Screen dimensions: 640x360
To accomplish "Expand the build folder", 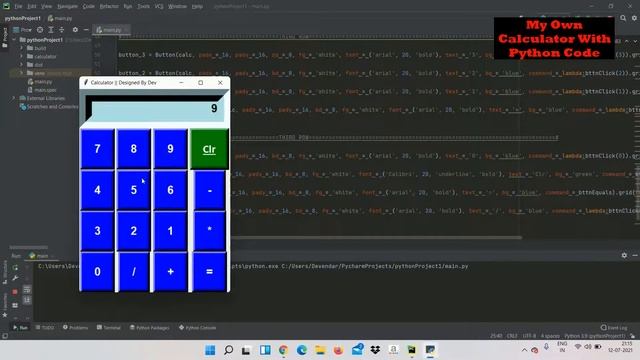I will click(x=22, y=48).
